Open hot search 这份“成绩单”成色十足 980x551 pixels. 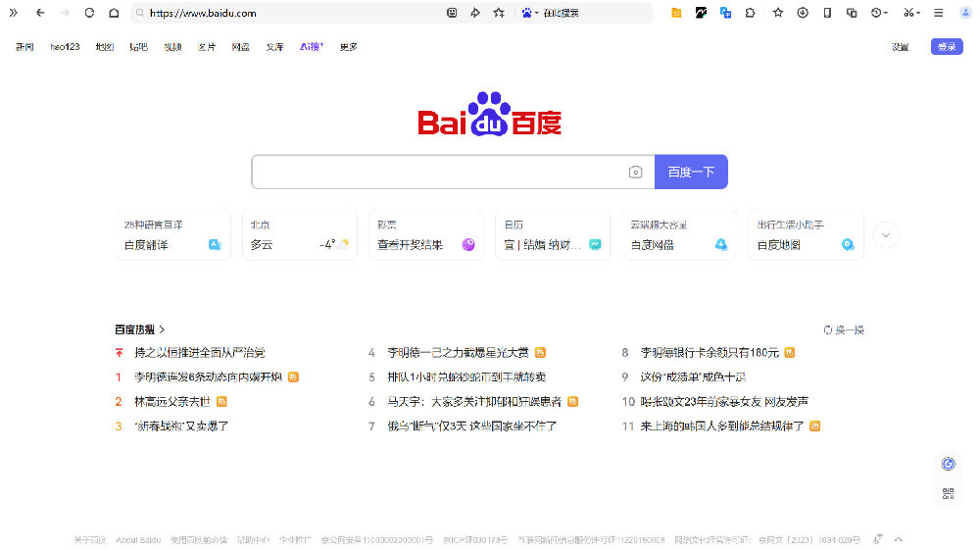pyautogui.click(x=693, y=377)
